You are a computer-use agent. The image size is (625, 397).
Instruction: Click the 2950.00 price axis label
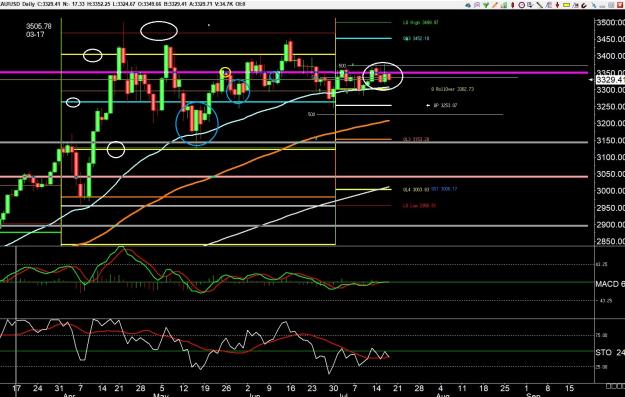(x=610, y=208)
